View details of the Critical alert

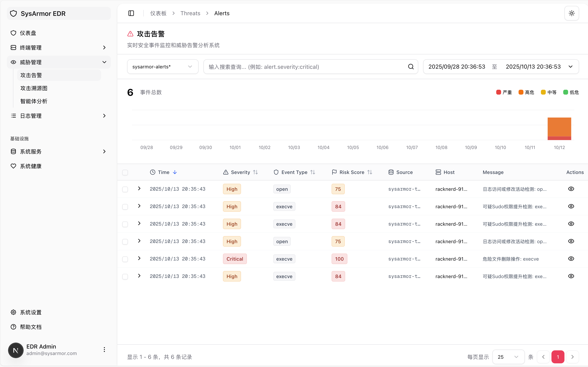tap(571, 259)
